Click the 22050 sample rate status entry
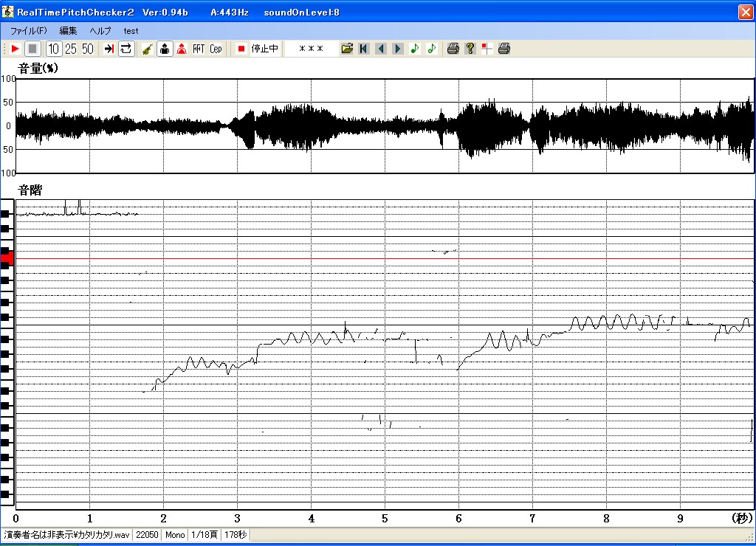The image size is (756, 546). pos(147,535)
